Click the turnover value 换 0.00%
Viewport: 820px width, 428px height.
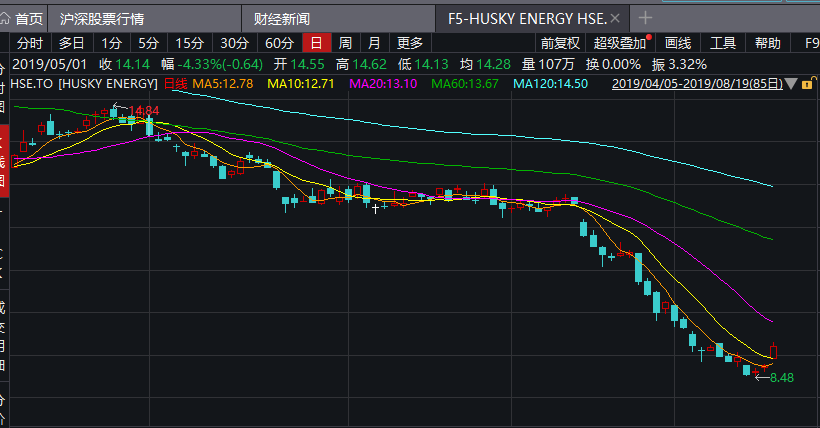[x=613, y=64]
